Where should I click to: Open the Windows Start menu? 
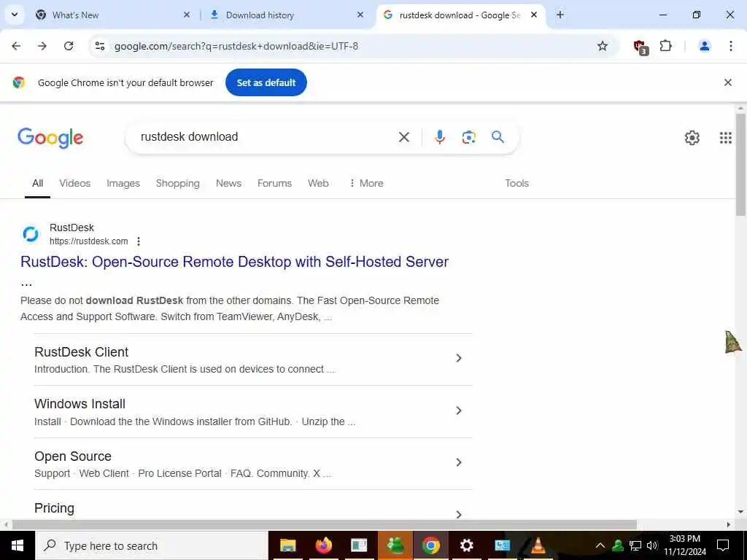pos(18,545)
